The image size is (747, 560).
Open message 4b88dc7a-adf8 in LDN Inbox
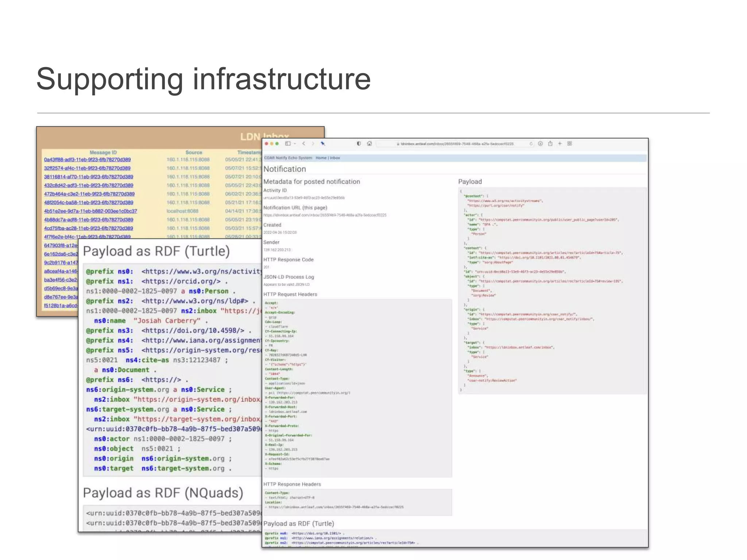pos(89,220)
